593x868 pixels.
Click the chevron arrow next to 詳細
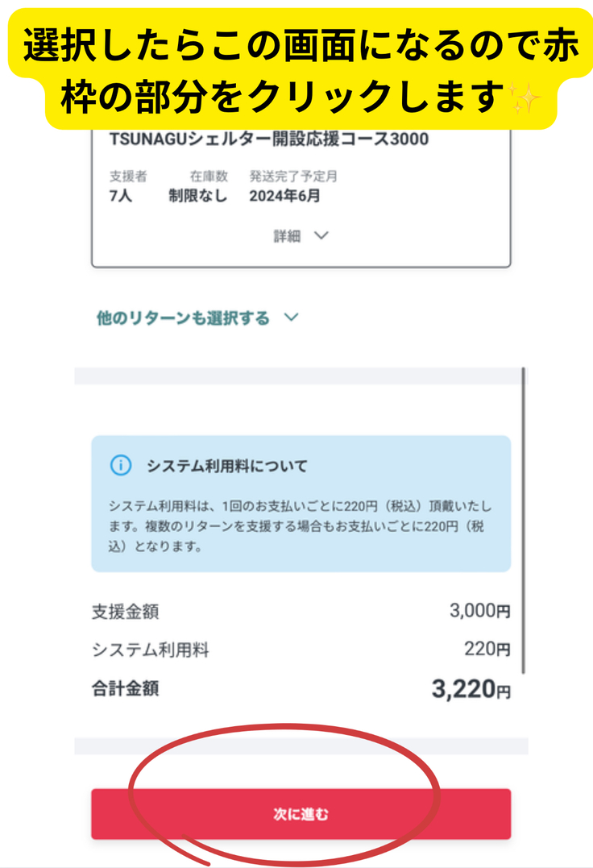(x=321, y=235)
